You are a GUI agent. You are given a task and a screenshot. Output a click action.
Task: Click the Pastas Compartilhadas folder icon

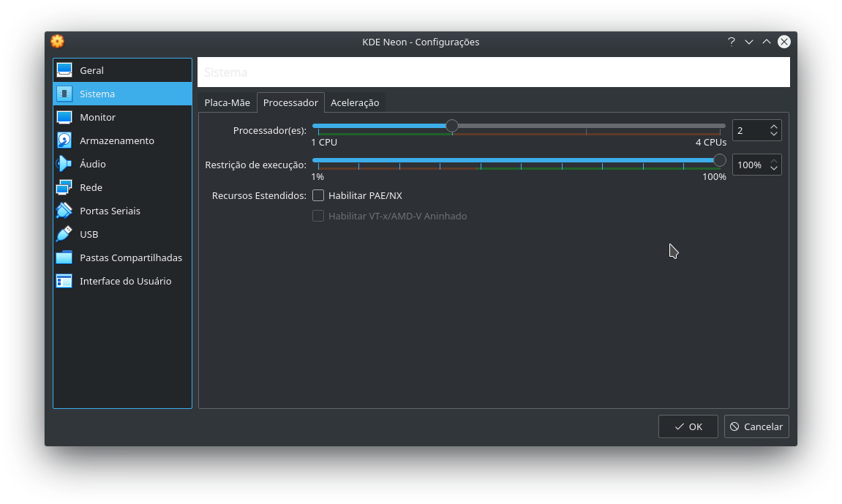[x=64, y=257]
